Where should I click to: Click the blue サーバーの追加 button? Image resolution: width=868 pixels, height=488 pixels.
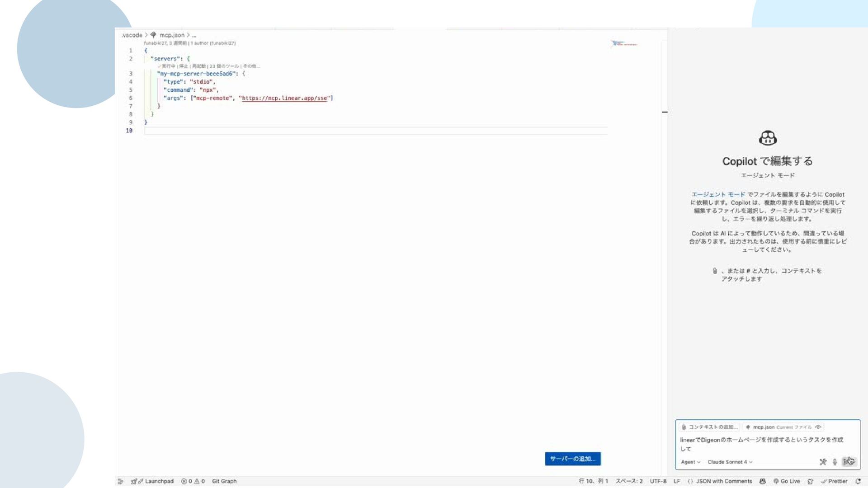573,459
